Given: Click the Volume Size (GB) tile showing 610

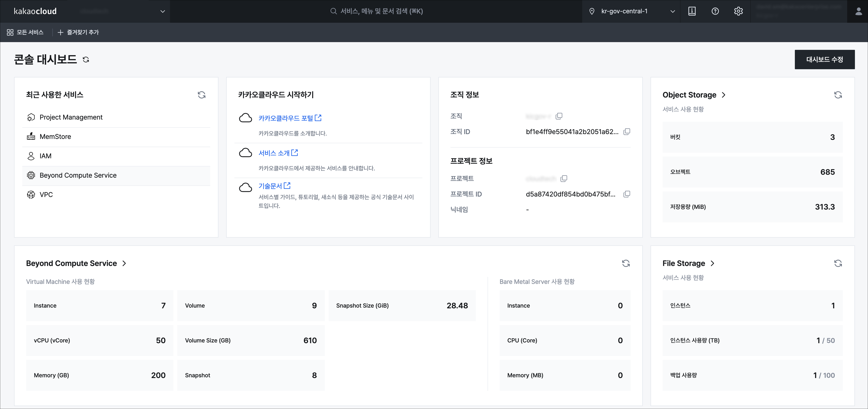Looking at the screenshot, I should [251, 340].
